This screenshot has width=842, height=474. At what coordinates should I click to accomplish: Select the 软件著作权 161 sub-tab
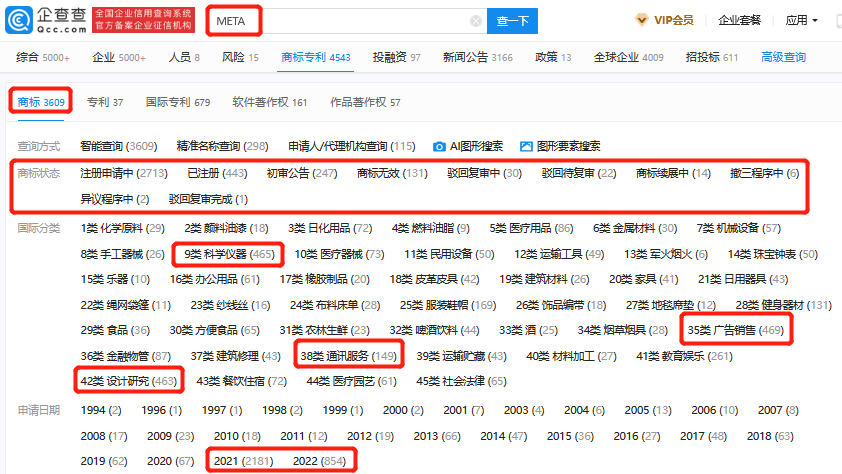(x=270, y=102)
